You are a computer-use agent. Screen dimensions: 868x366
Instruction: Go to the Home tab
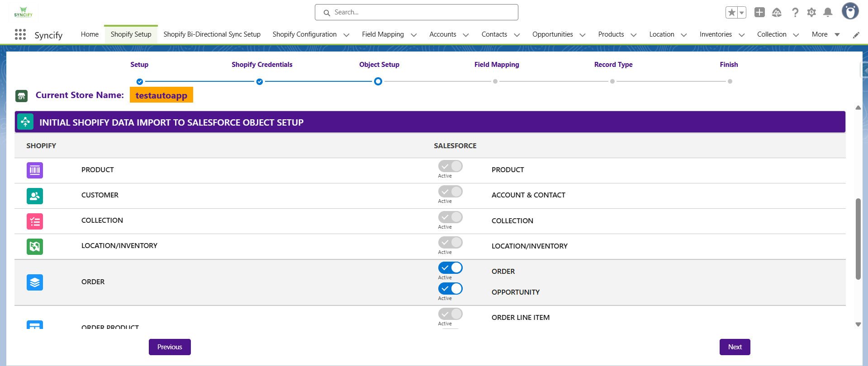90,34
